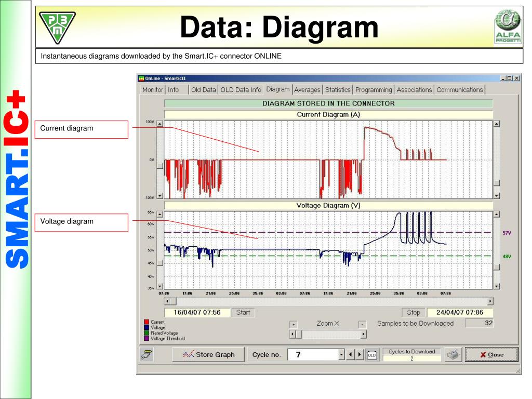
Task: Open the Old Data tab
Action: pyautogui.click(x=203, y=89)
